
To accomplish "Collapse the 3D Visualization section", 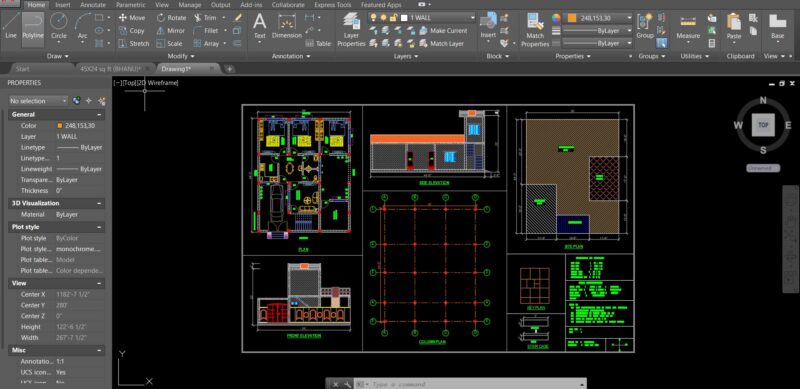I will tap(99, 203).
